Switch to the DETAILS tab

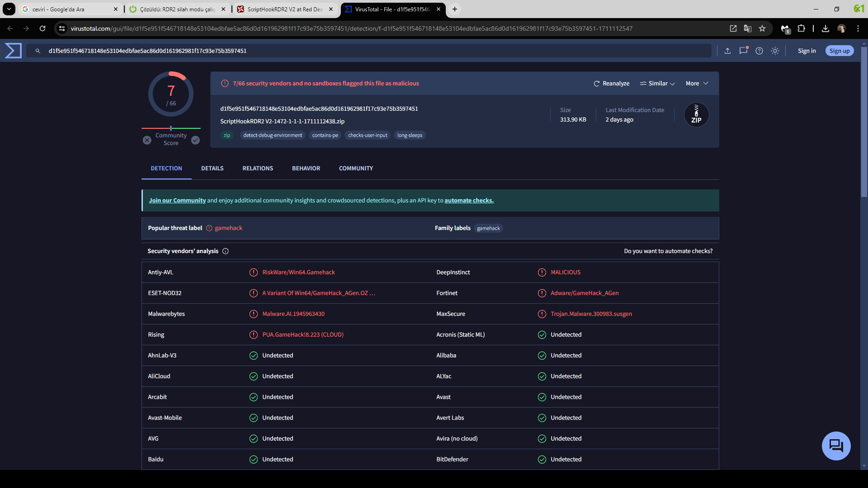(x=212, y=169)
